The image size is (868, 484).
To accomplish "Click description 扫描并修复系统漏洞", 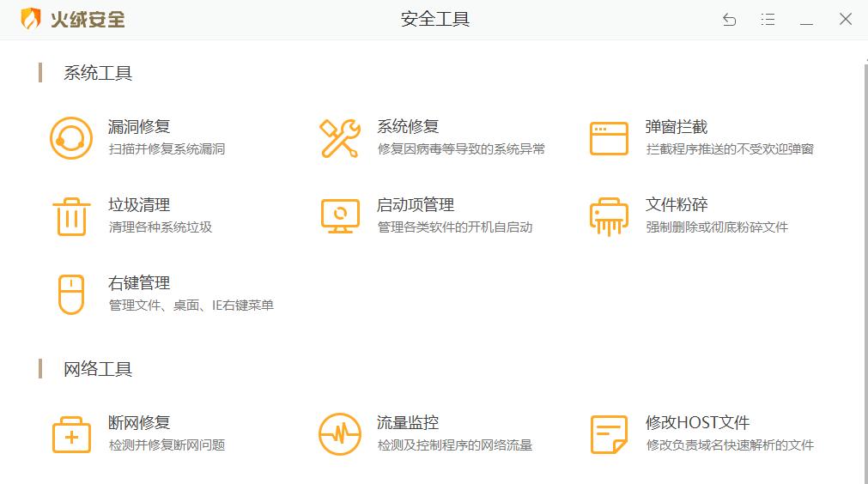I will pyautogui.click(x=167, y=148).
